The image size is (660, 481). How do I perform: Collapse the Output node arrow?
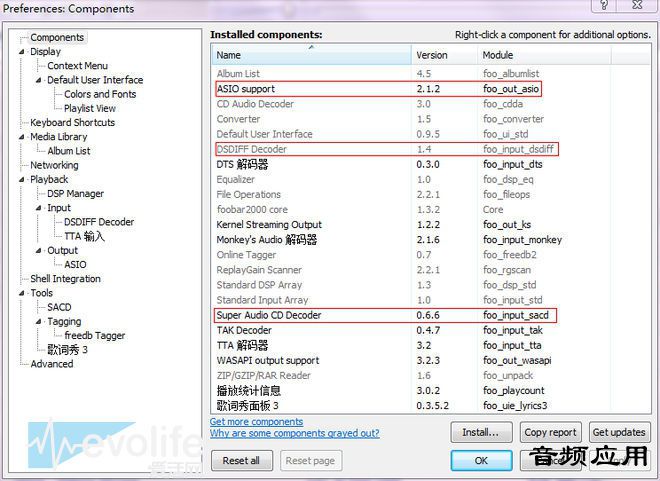coord(38,250)
